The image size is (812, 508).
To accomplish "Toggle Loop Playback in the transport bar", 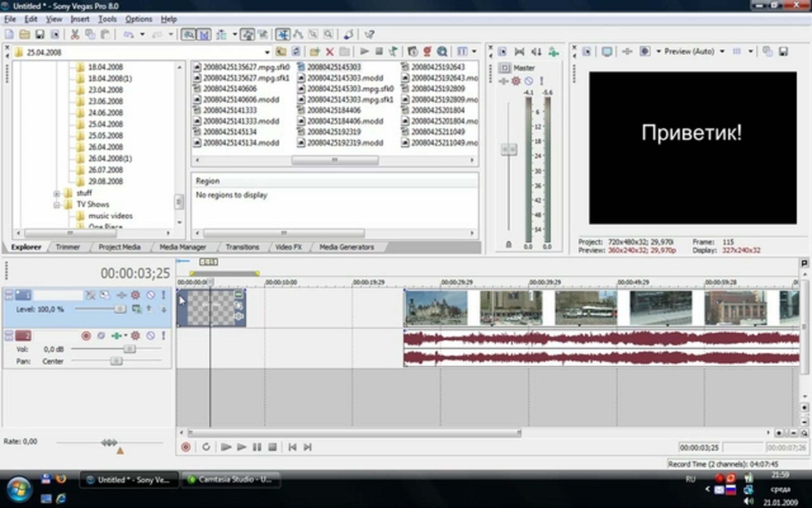I will click(206, 447).
